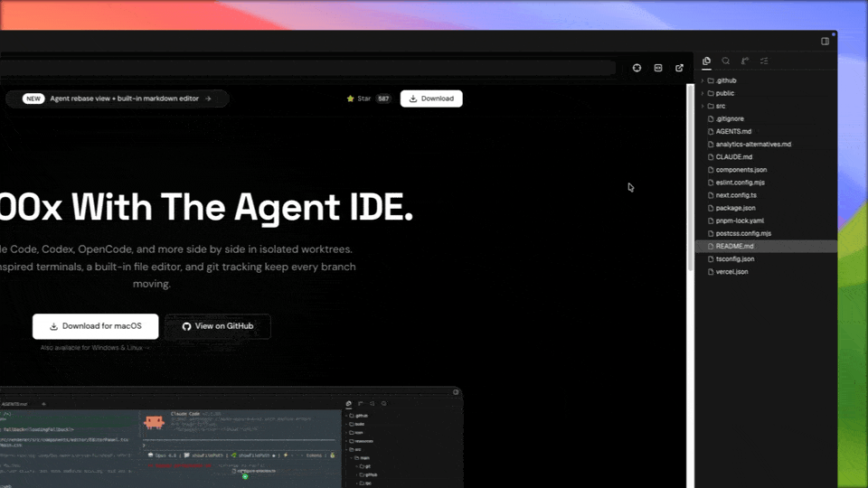The height and width of the screenshot is (488, 868).
Task: Click View on GitHub button
Action: click(218, 326)
